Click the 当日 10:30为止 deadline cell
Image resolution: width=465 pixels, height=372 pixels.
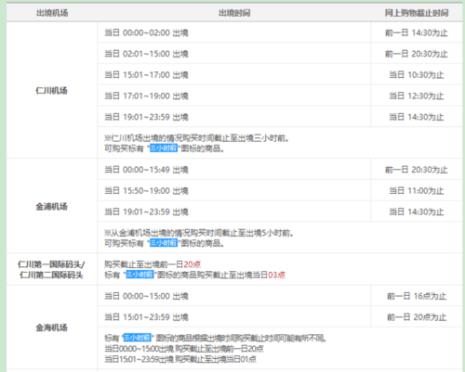(x=416, y=75)
